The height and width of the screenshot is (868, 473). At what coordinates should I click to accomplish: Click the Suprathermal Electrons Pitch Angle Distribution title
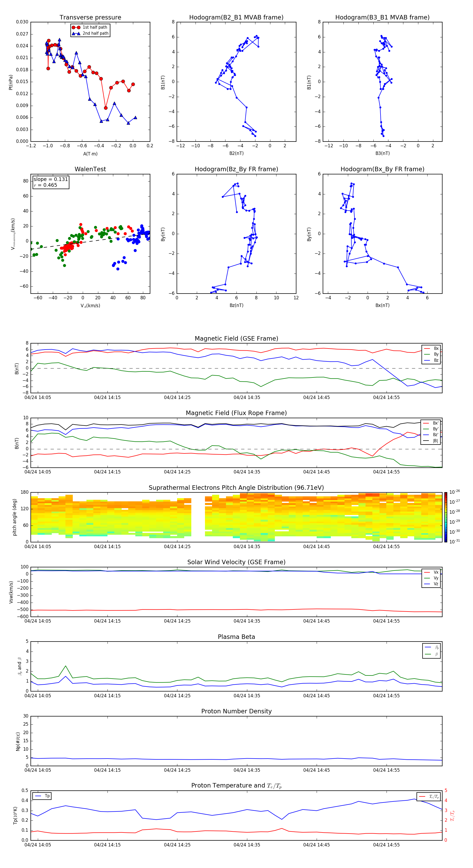pos(236,488)
